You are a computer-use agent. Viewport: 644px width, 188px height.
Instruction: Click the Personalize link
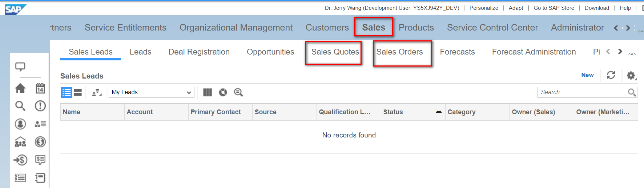484,8
